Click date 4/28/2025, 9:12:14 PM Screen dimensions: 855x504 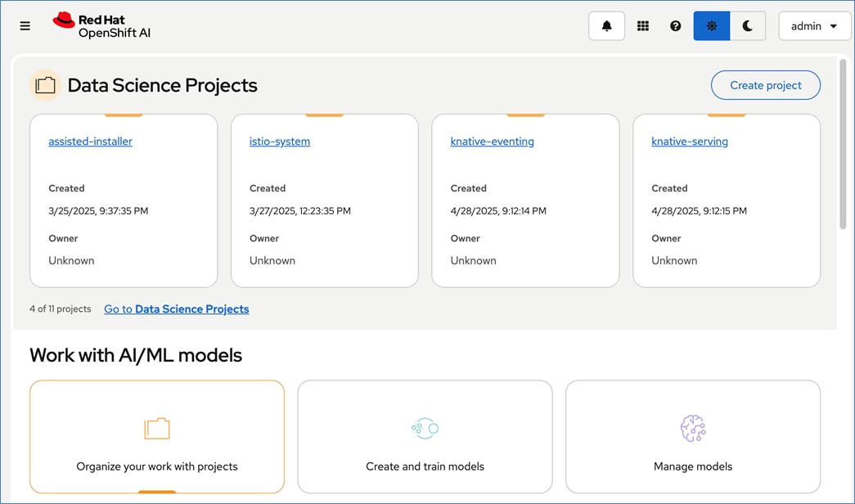[x=498, y=210]
